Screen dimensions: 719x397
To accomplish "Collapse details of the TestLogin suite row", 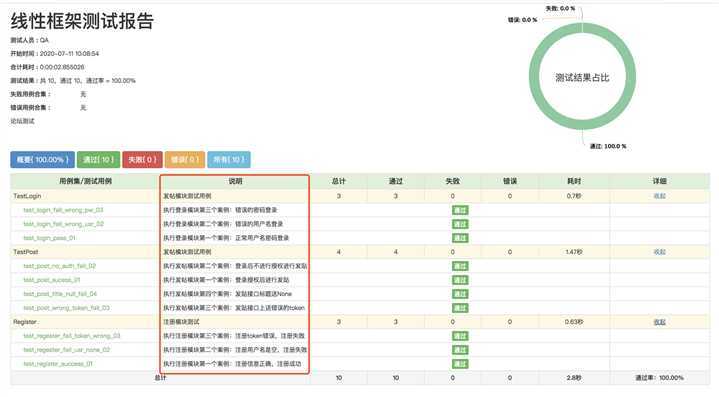I will pos(659,196).
